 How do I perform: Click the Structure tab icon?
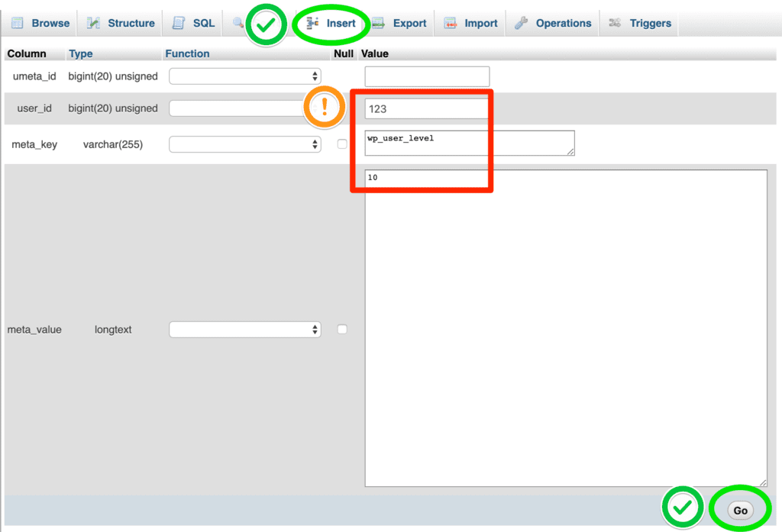(94, 23)
